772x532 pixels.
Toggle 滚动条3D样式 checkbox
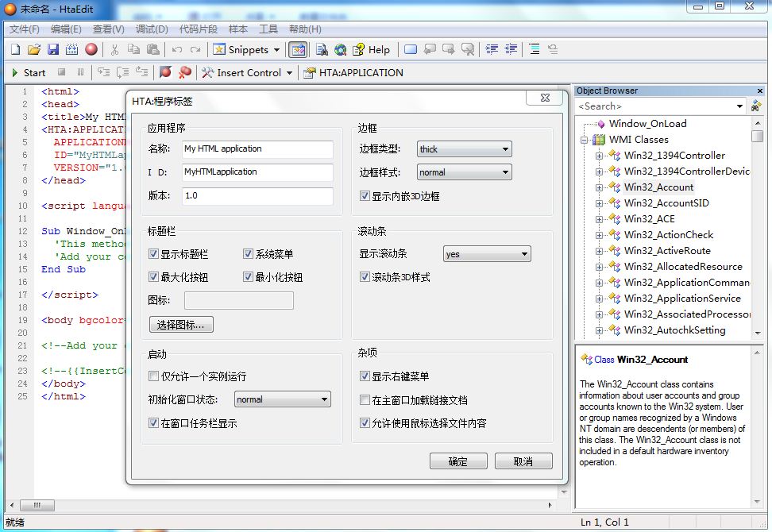(365, 277)
